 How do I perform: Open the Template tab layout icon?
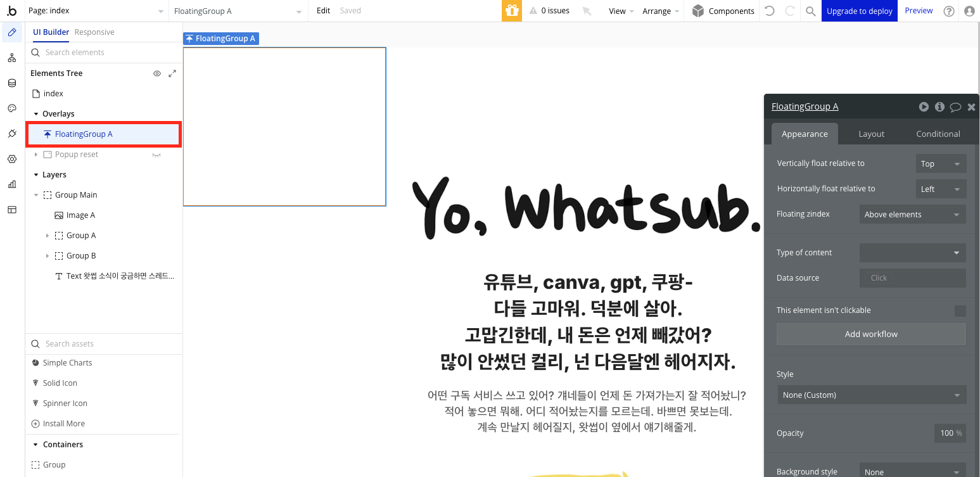[12, 210]
